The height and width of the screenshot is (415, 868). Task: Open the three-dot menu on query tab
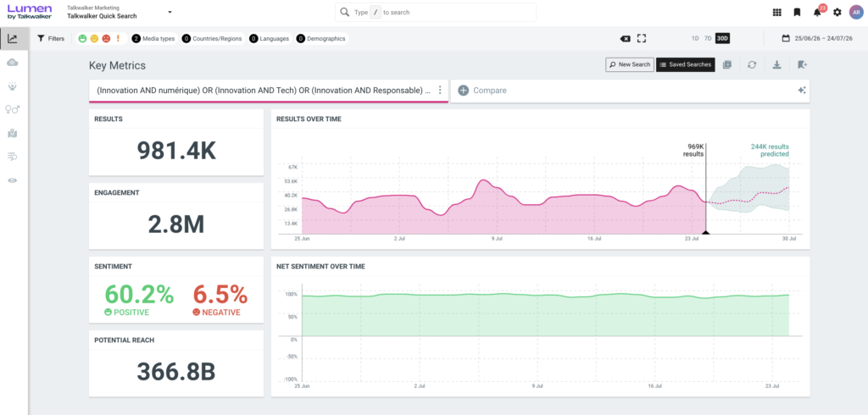[440, 90]
